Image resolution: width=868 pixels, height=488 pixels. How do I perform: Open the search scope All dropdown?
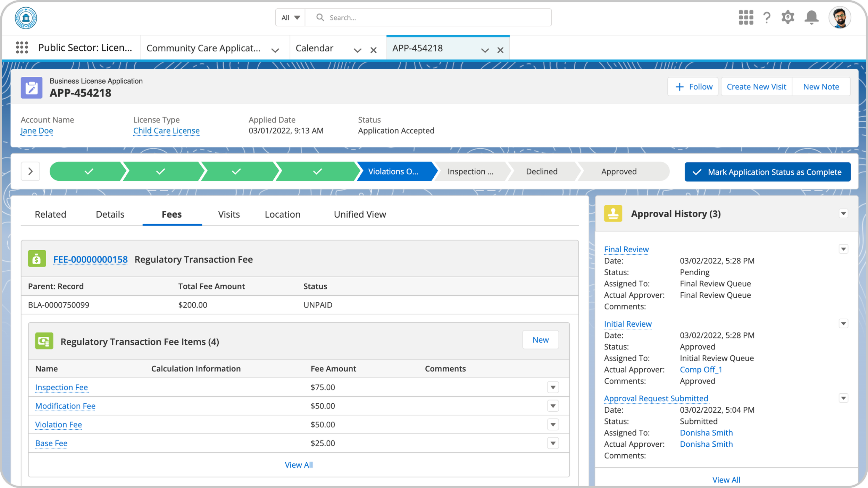tap(290, 18)
